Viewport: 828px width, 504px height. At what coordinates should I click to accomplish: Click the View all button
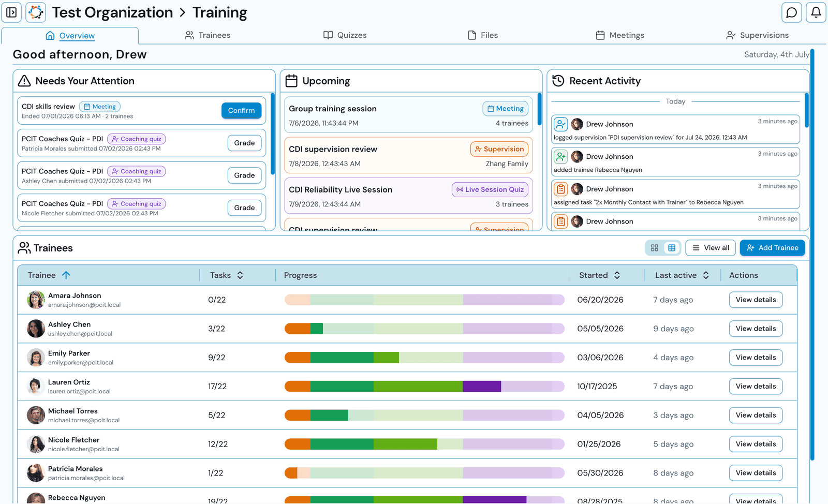[x=711, y=248]
